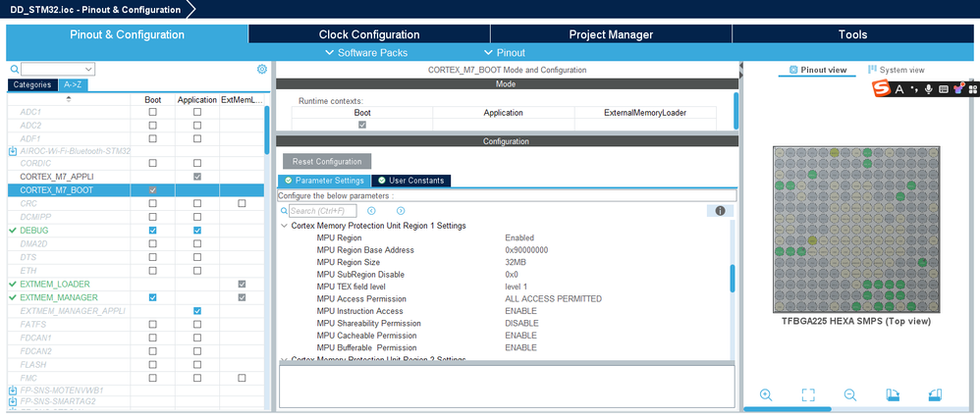Open the Project Manager tab
The width and height of the screenshot is (980, 419).
click(x=611, y=34)
